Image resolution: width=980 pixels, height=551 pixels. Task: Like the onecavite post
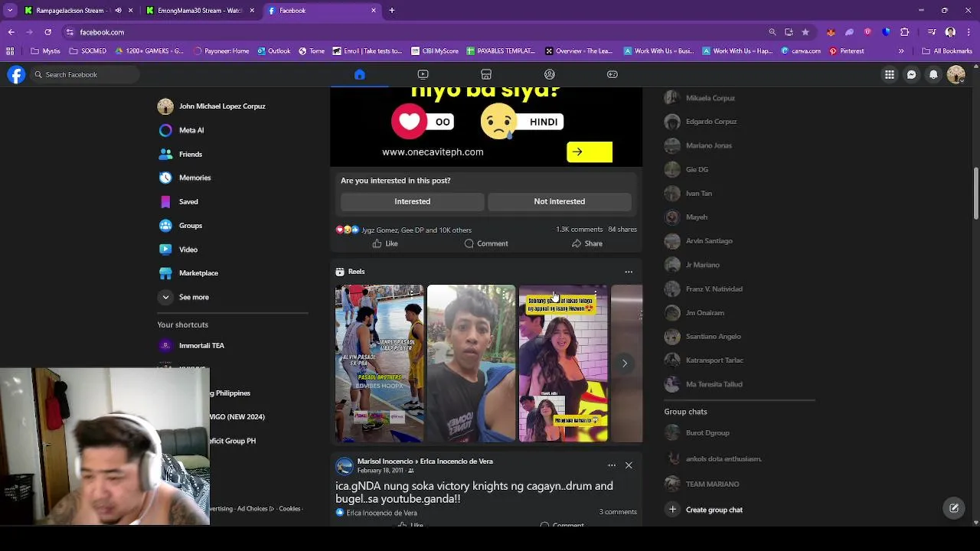tap(385, 243)
